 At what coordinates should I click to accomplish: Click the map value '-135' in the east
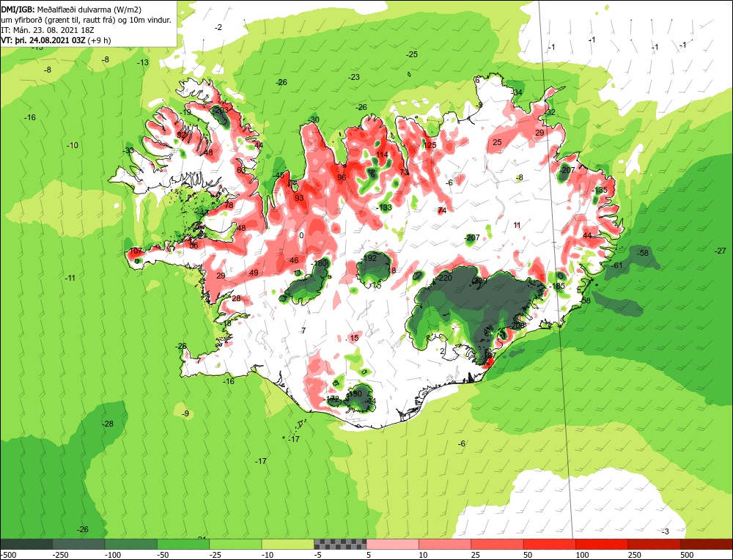600,190
